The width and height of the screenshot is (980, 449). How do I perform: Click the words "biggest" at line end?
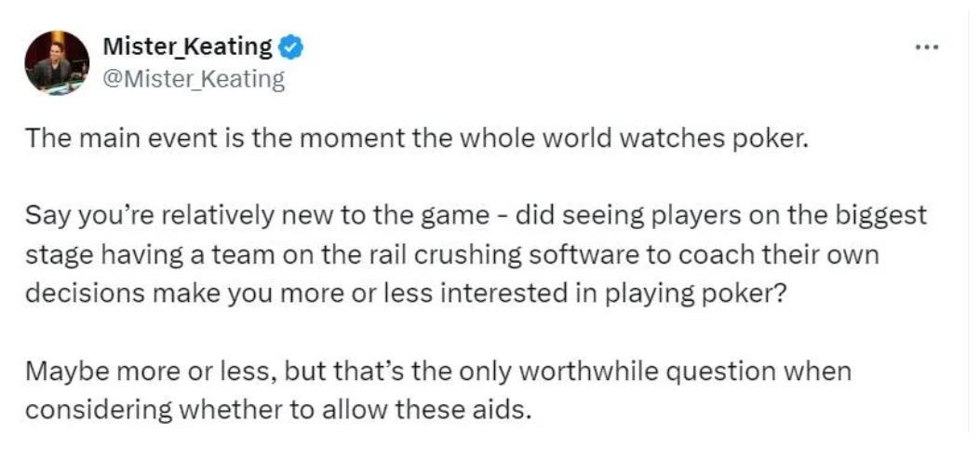[x=883, y=216]
